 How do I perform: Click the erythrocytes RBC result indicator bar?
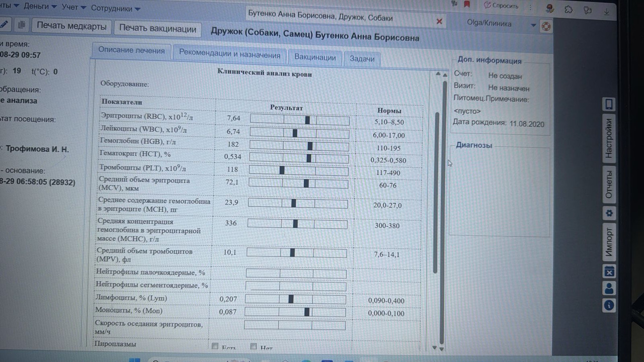[300, 120]
